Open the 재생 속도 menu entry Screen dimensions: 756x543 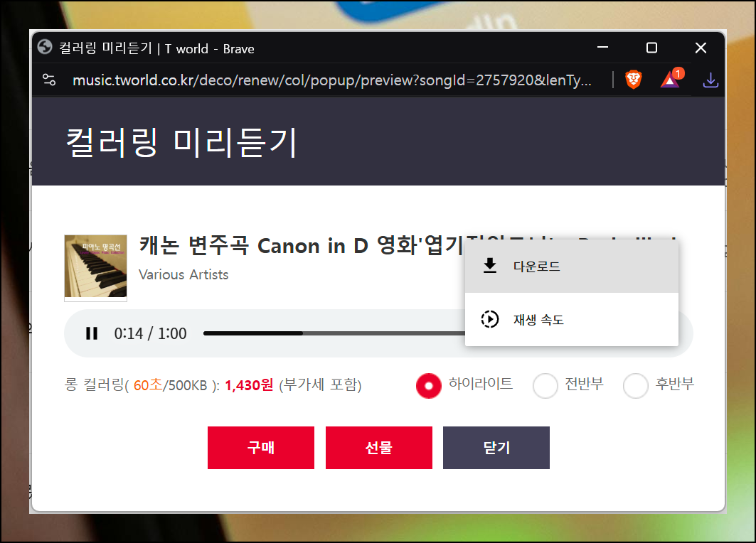571,319
